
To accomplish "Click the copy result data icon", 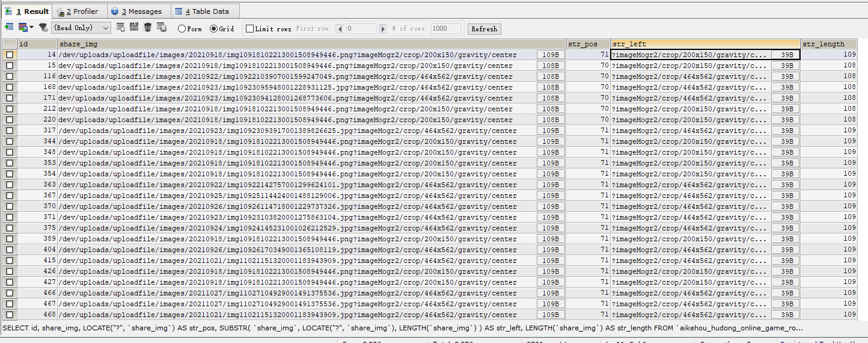I will point(23,28).
